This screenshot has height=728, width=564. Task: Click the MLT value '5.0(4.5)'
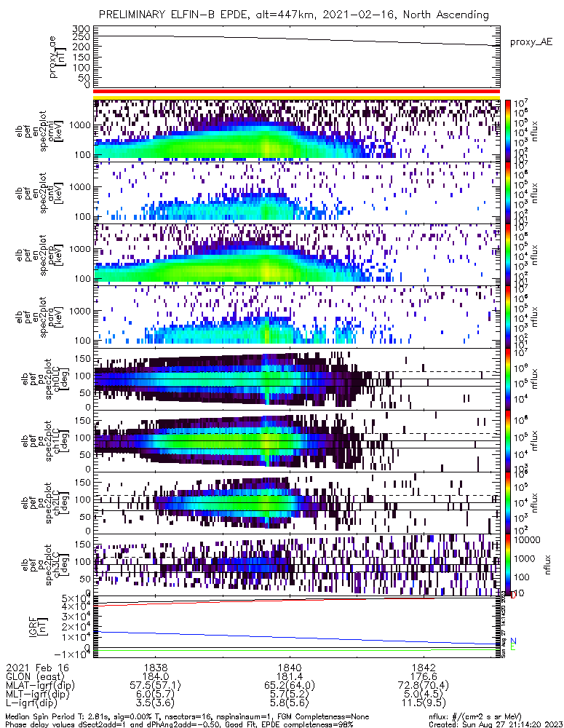pos(424,694)
